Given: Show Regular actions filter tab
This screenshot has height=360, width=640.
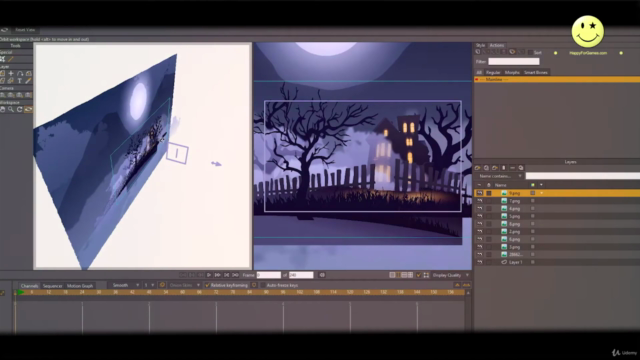Looking at the screenshot, I should 493,72.
